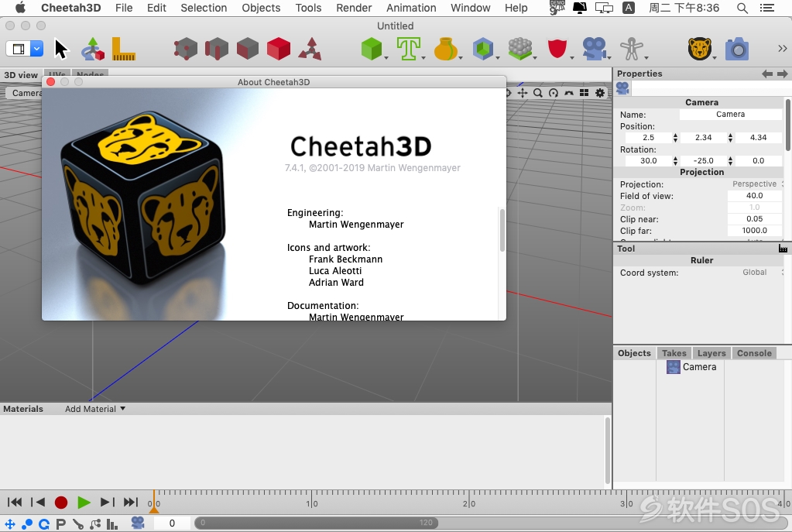This screenshot has height=532, width=792.
Task: Toggle the rotate keyframe icon
Action: coord(44,524)
